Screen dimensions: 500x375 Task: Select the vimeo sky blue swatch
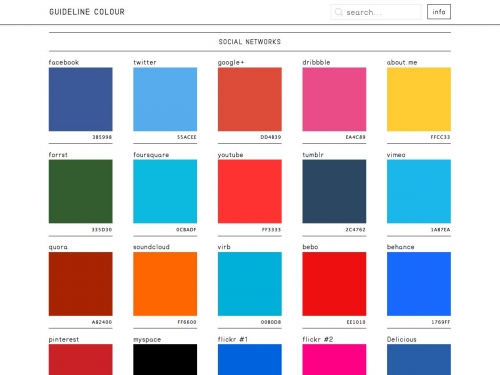(x=419, y=191)
